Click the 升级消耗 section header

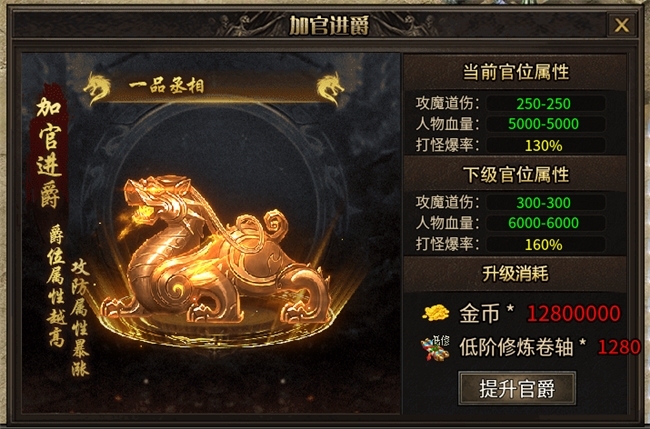(x=516, y=274)
